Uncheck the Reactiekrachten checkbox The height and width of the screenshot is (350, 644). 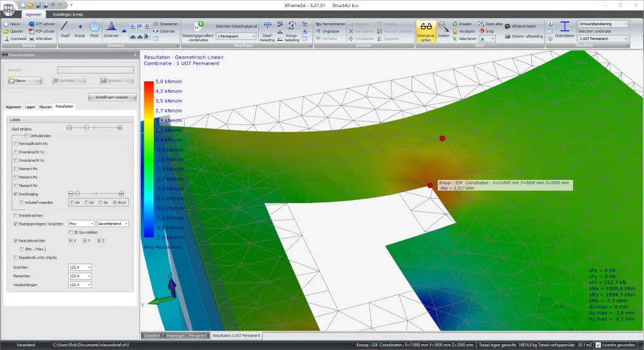pyautogui.click(x=16, y=240)
